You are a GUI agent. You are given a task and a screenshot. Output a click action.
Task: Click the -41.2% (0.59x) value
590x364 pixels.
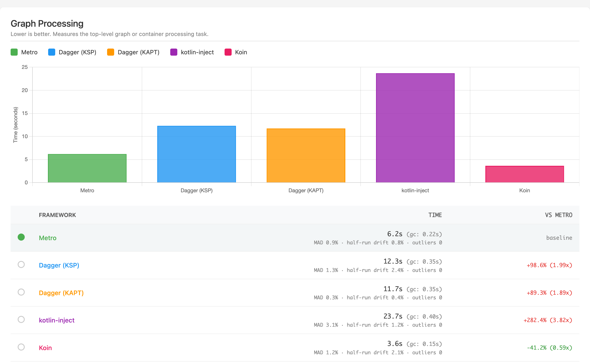[x=549, y=348]
